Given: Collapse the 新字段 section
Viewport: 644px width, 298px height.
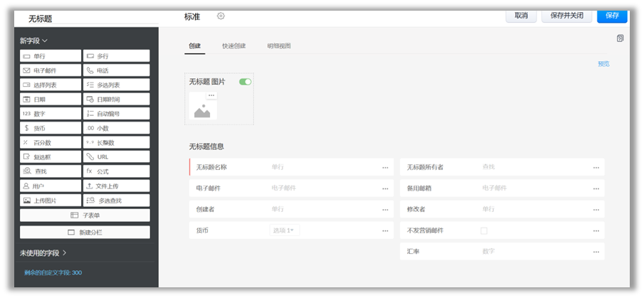Looking at the screenshot, I should coord(34,41).
